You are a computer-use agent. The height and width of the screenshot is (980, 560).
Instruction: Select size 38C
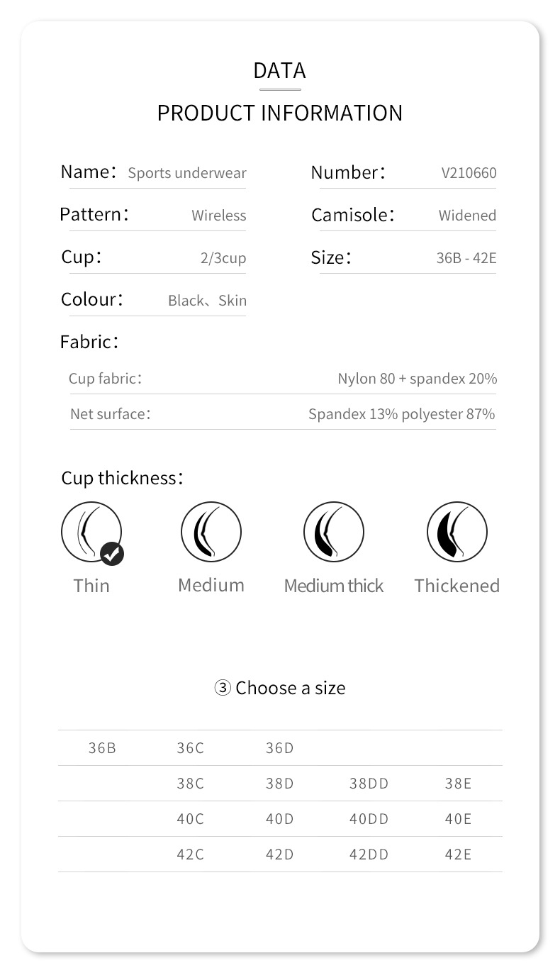point(190,784)
